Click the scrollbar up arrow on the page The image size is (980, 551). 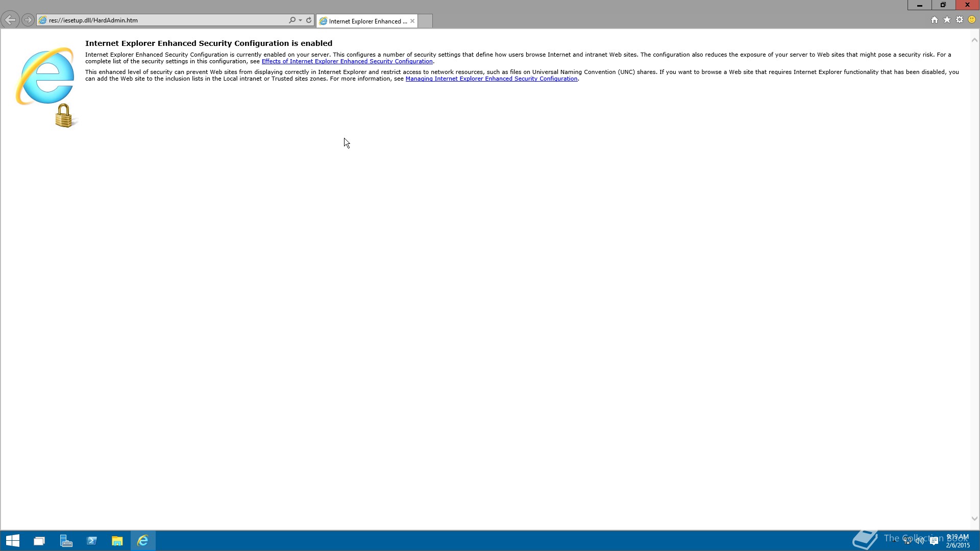pos(974,40)
